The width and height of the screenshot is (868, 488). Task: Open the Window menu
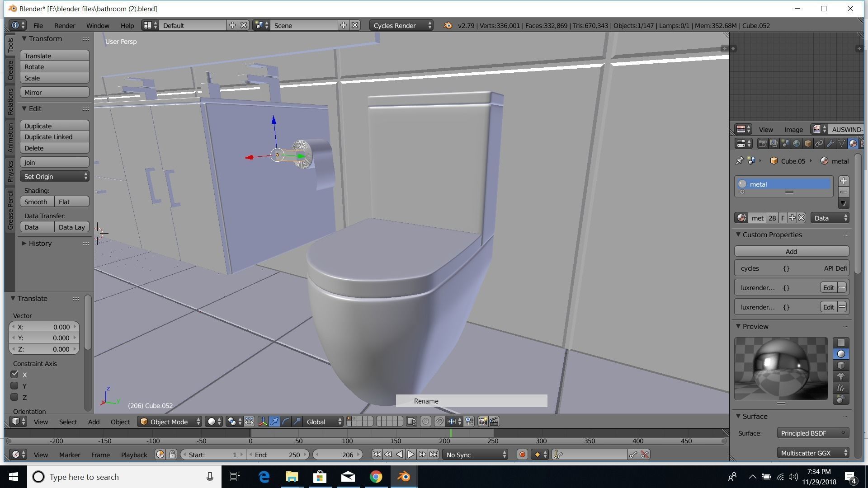pyautogui.click(x=98, y=25)
